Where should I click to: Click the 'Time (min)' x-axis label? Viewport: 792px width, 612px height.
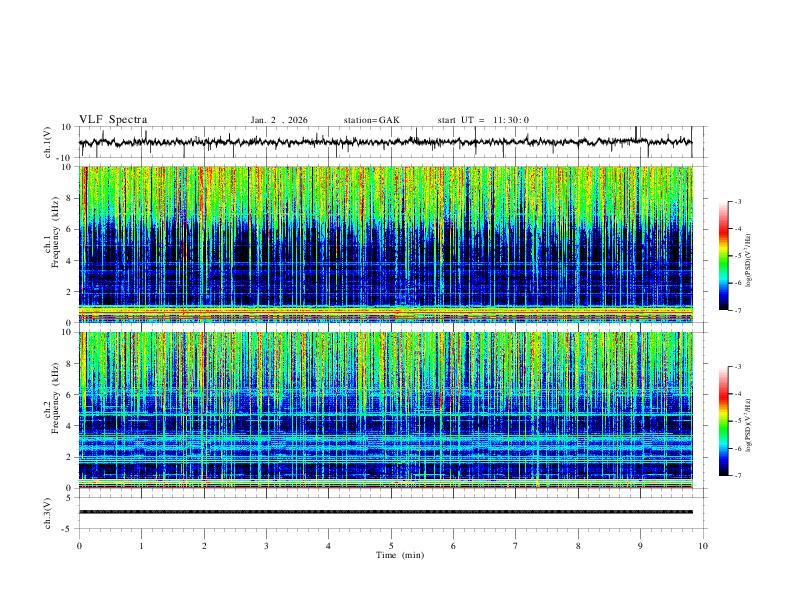tap(400, 555)
